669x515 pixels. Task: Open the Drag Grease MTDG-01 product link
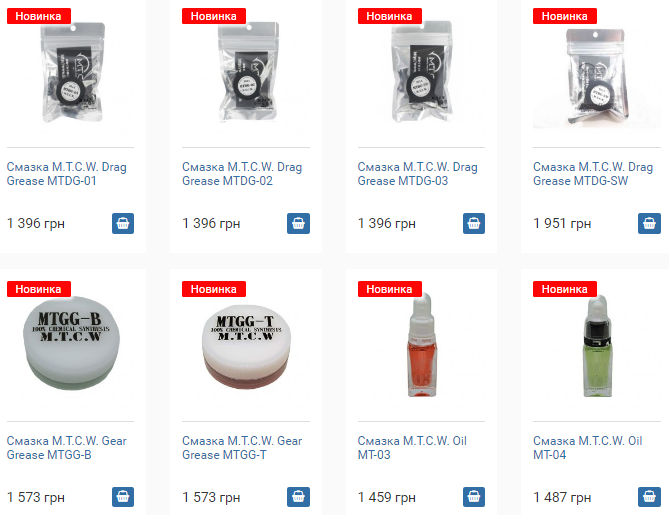[x=67, y=174]
